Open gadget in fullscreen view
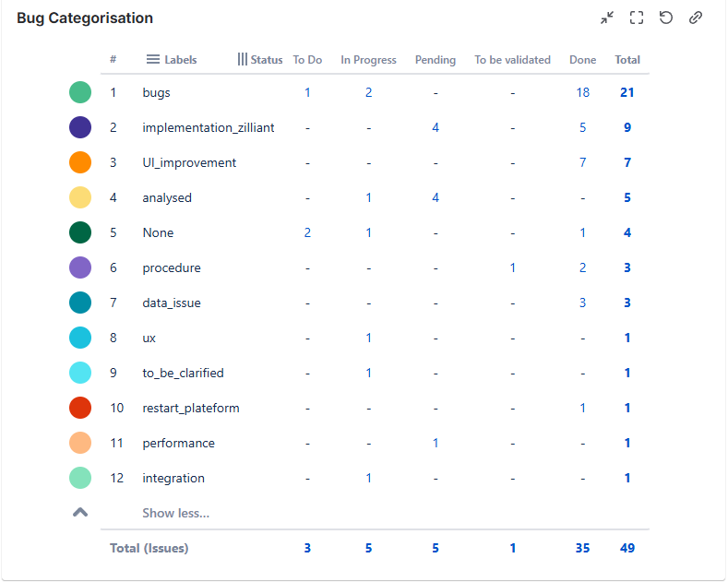 (636, 18)
